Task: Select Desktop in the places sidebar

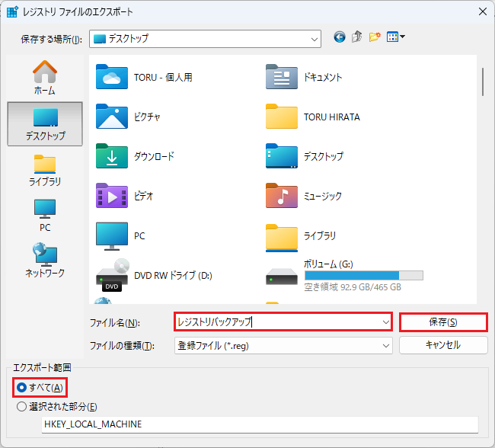Action: (45, 124)
